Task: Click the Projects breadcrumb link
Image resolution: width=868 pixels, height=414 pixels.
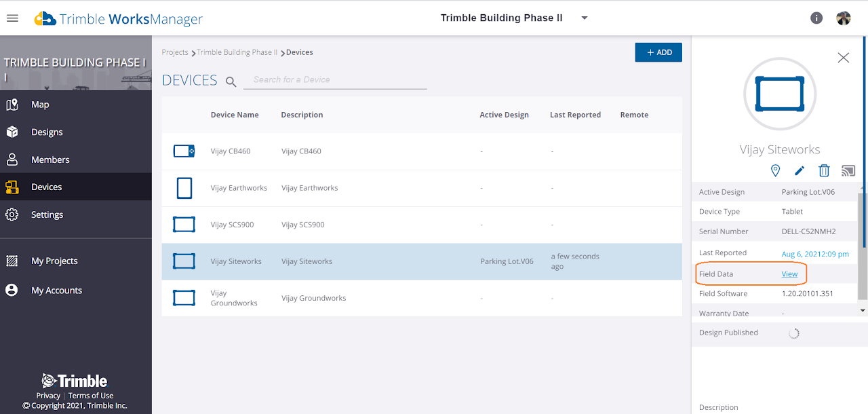Action: click(175, 52)
